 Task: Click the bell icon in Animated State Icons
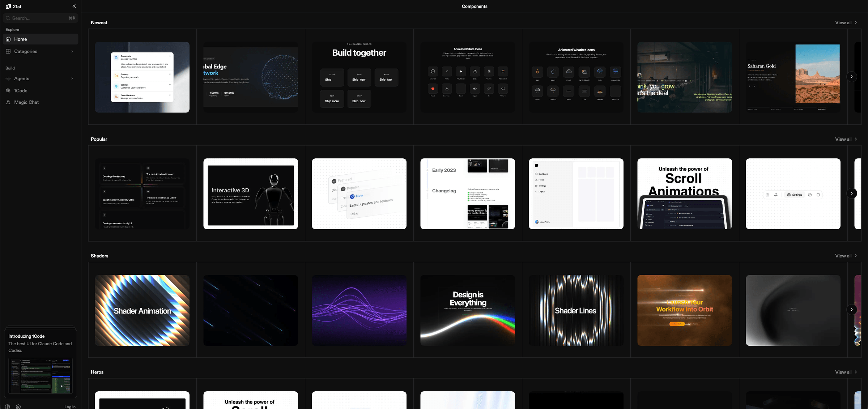[x=503, y=72]
